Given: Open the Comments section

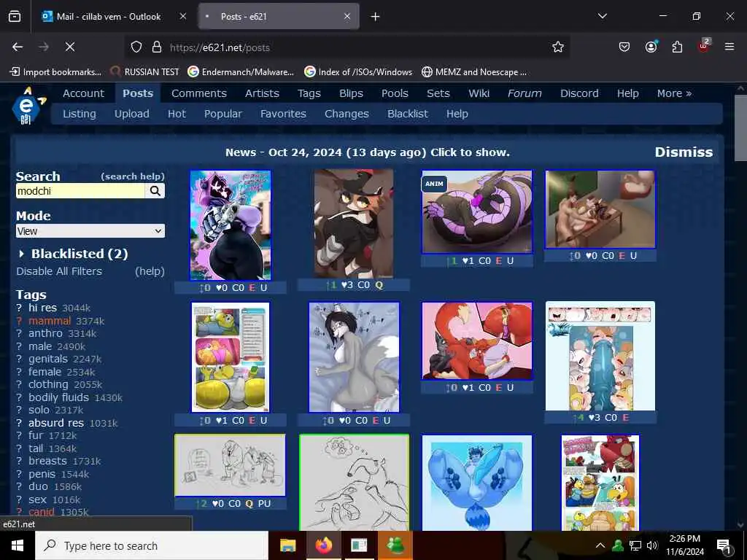Looking at the screenshot, I should coord(199,93).
